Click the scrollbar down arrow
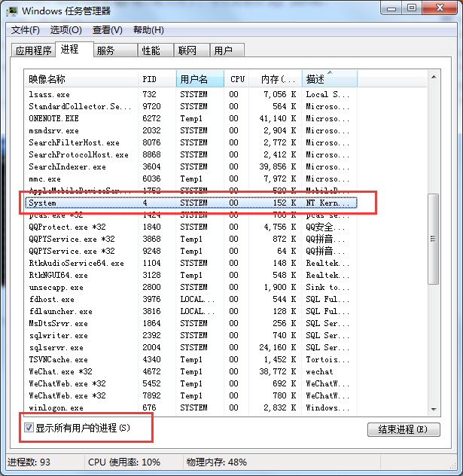This screenshot has width=463, height=476. pos(434,410)
